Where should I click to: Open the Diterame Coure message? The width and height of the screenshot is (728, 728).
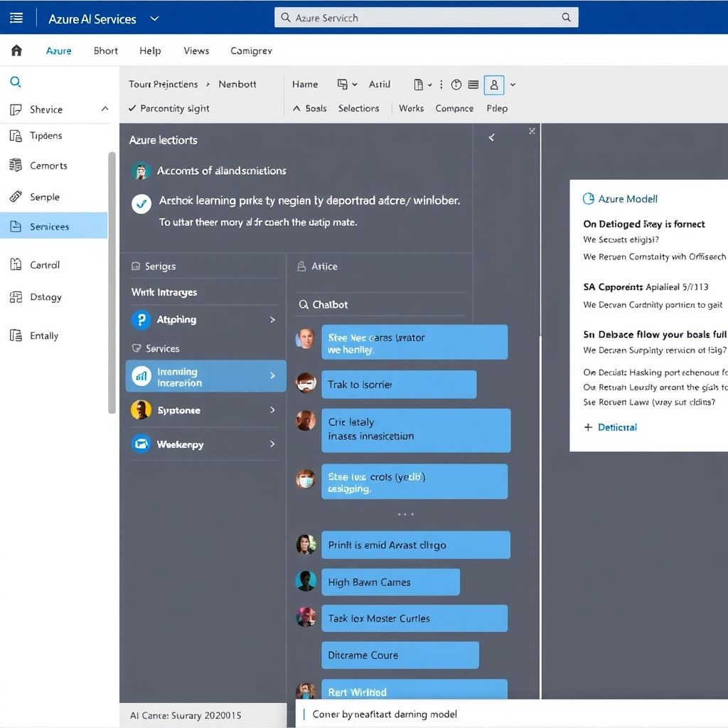pos(400,655)
